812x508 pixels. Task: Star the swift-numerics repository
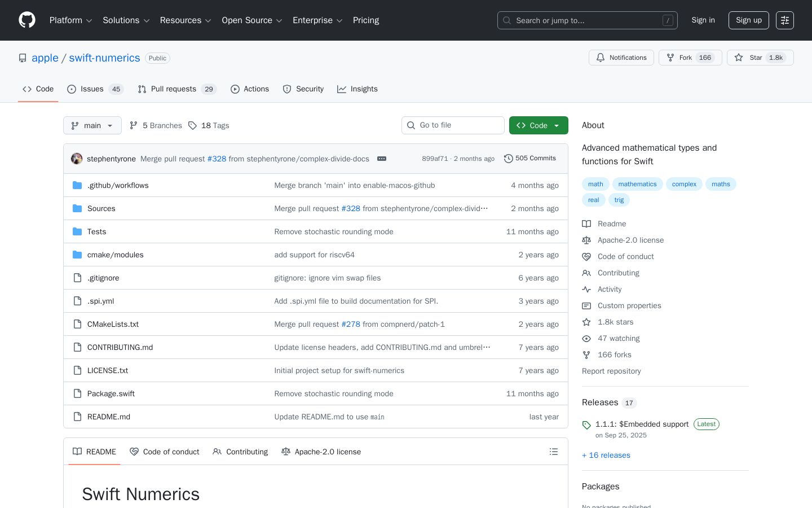coord(760,58)
